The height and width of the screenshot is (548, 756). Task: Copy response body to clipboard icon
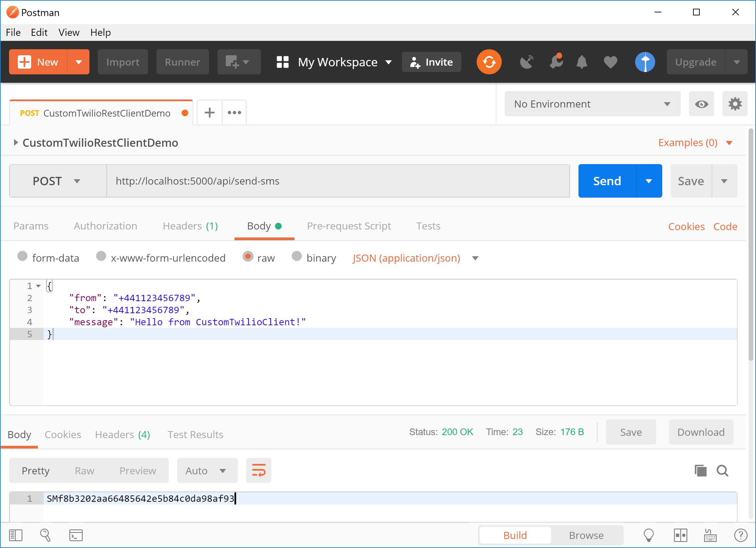click(x=700, y=471)
